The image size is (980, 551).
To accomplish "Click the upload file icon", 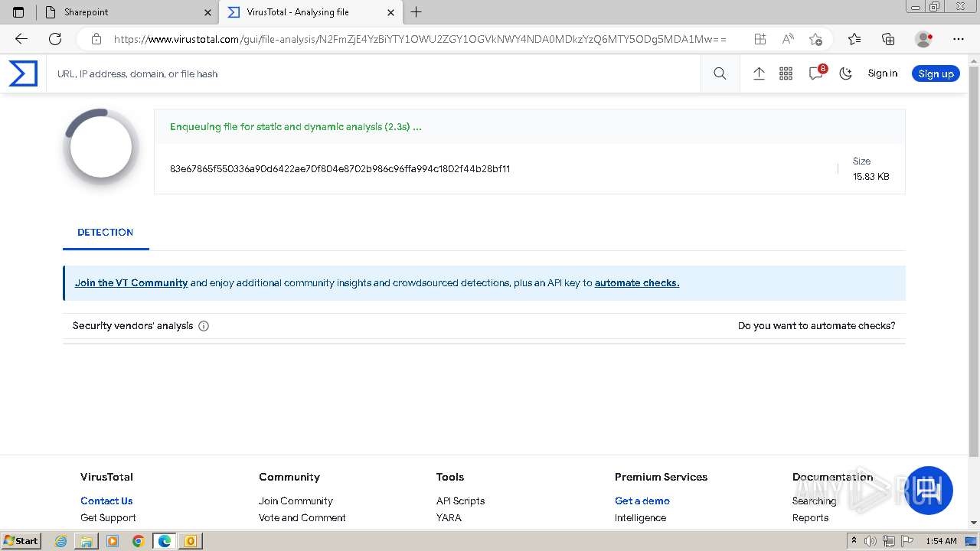I will (x=759, y=73).
